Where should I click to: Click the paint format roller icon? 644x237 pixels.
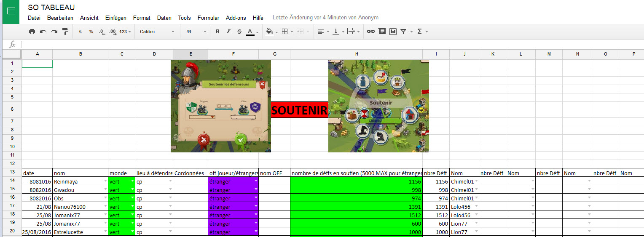click(x=65, y=32)
